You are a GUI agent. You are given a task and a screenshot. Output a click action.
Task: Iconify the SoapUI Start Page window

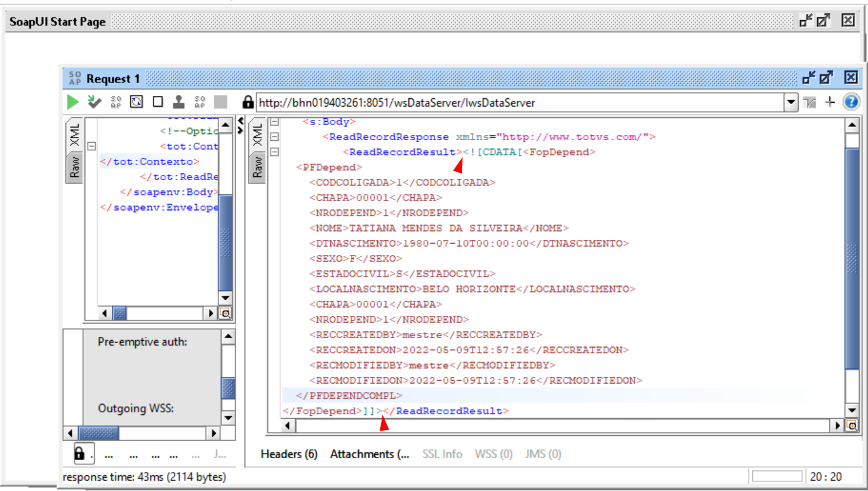point(806,21)
